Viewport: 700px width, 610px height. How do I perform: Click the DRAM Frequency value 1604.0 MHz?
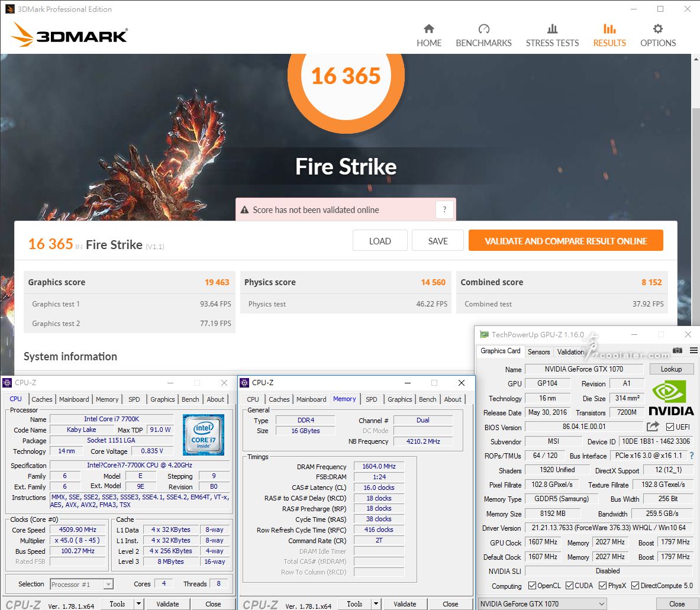pyautogui.click(x=379, y=466)
